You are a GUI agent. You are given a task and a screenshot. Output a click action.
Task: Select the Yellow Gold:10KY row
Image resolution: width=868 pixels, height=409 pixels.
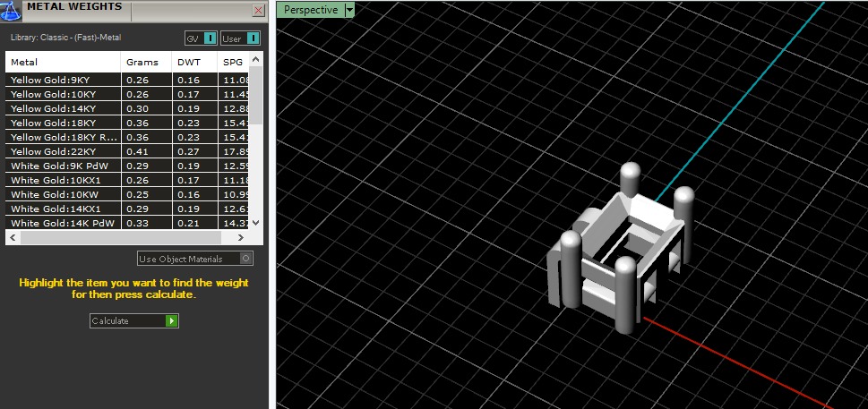point(127,94)
